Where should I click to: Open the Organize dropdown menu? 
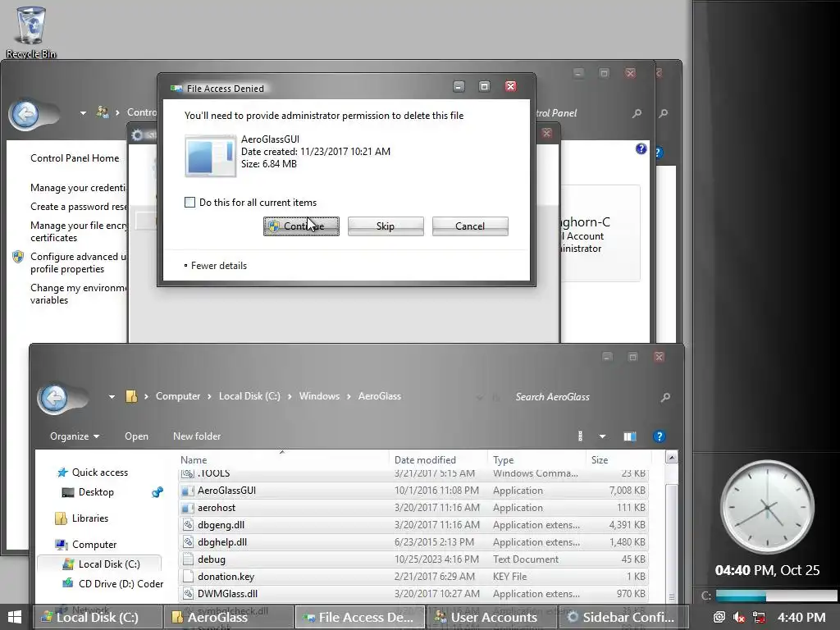click(x=75, y=436)
